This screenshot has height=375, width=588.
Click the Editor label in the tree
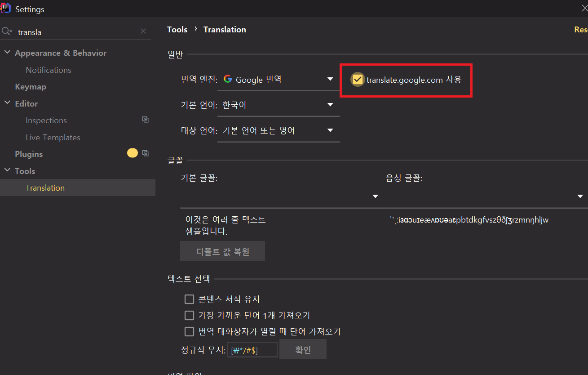(27, 103)
